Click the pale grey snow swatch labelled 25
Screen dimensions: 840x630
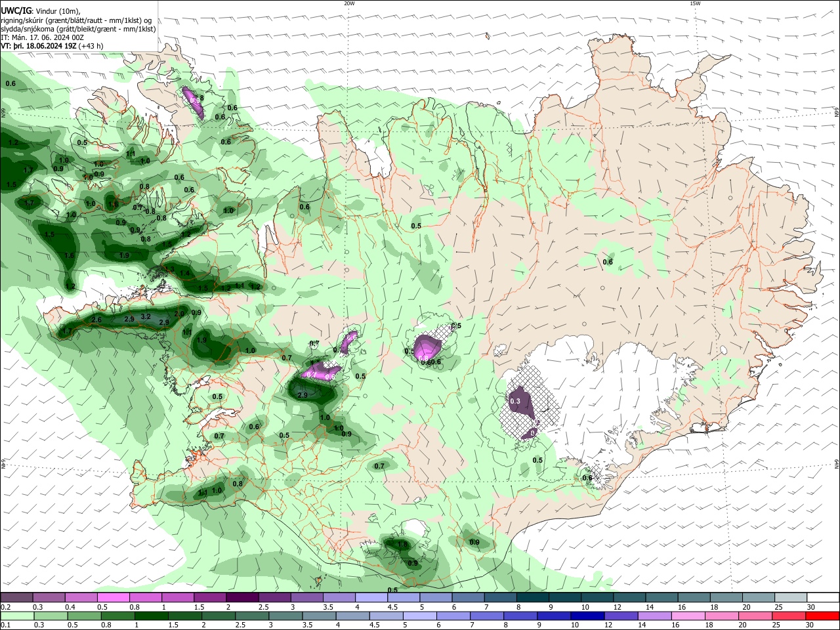[789, 598]
